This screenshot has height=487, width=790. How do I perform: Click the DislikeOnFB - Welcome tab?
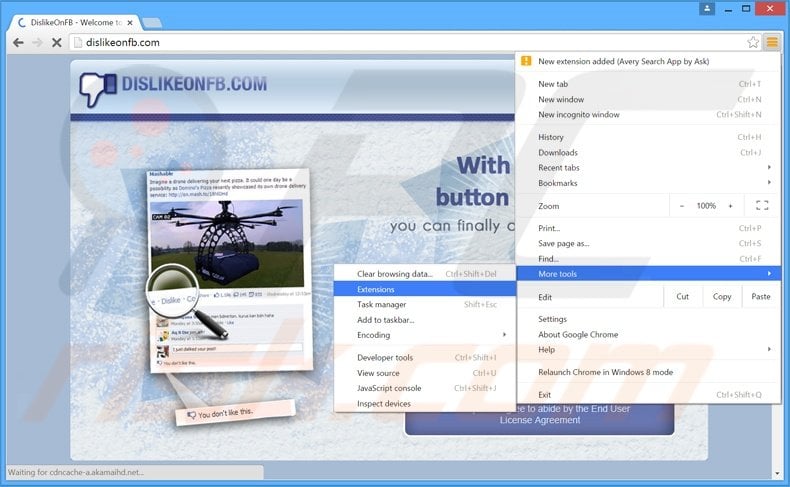tap(76, 23)
